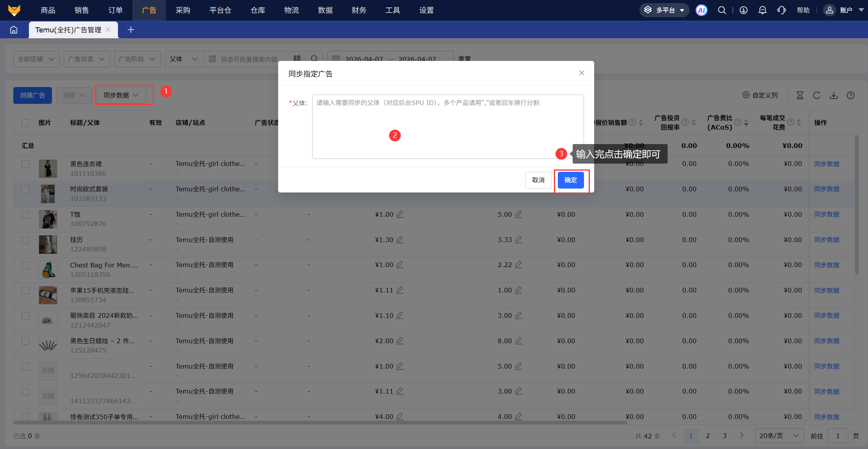868x449 pixels.
Task: Open the customer service headset icon
Action: (781, 10)
